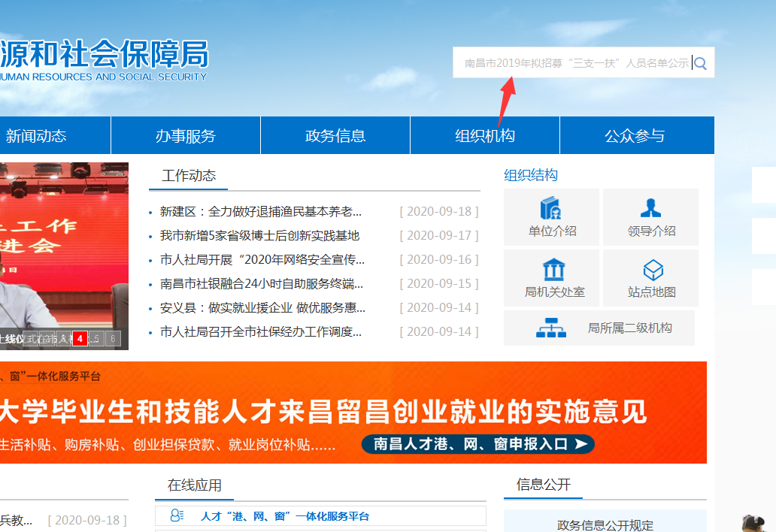Open the 办事服务 navigation menu
This screenshot has width=776, height=532.
click(x=184, y=135)
